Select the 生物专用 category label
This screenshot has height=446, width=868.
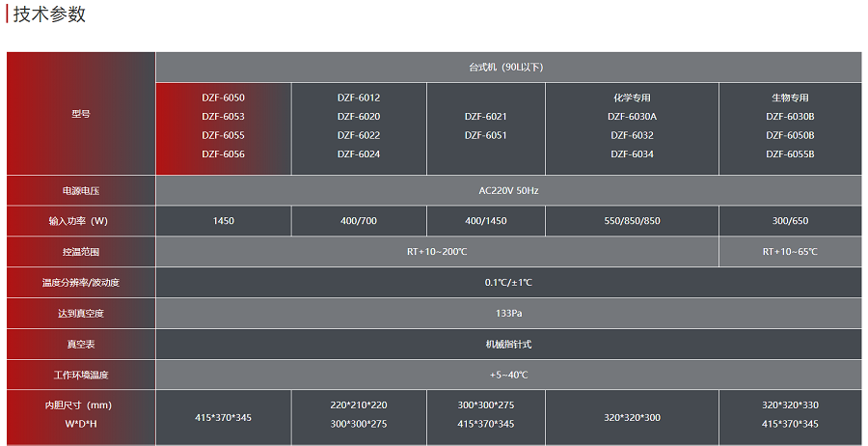pyautogui.click(x=790, y=98)
